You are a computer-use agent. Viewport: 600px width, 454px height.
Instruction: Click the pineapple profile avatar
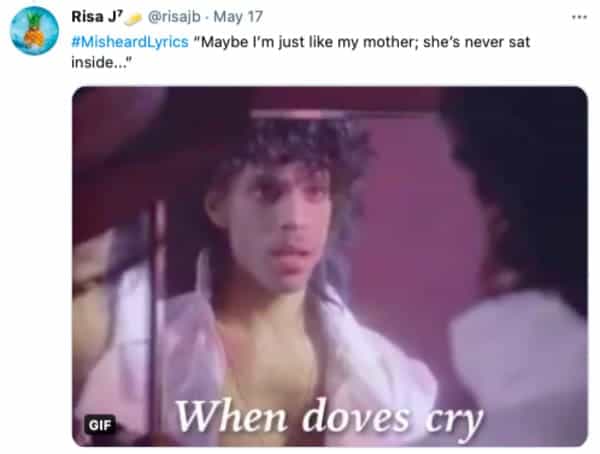click(x=34, y=31)
